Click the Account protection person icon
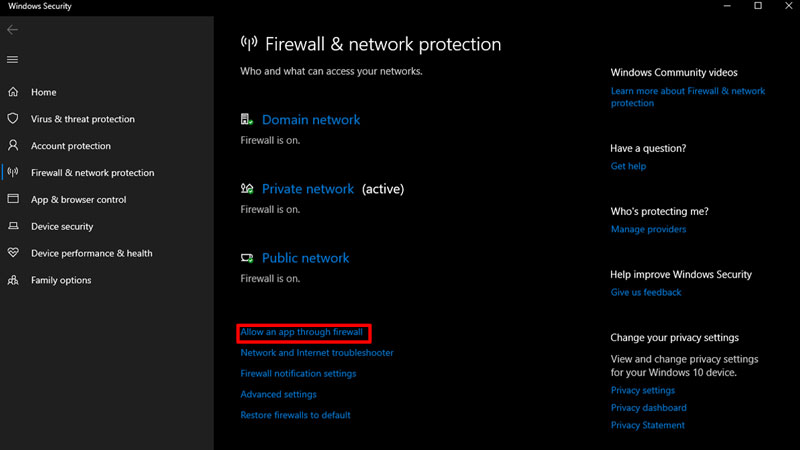Viewport: 800px width, 450px height. point(13,146)
